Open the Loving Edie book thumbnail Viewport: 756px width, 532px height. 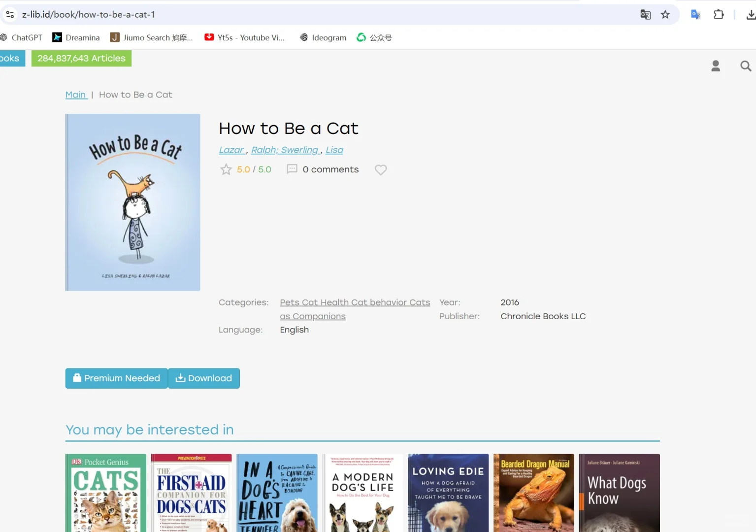point(448,493)
